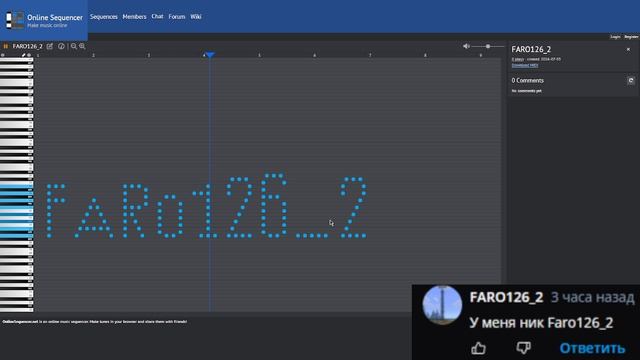Open the edit sequence icon beside FARO126_2

point(50,46)
